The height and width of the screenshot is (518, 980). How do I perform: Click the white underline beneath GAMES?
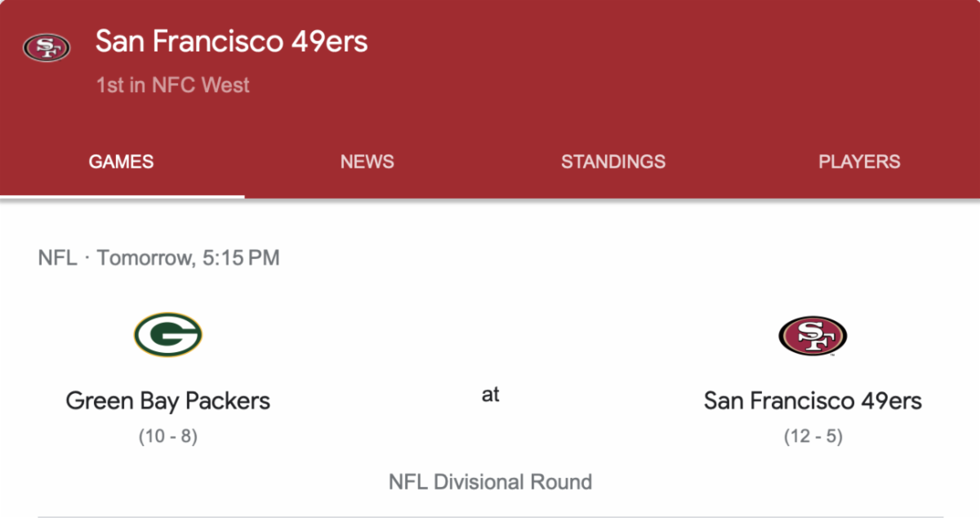coord(122,196)
